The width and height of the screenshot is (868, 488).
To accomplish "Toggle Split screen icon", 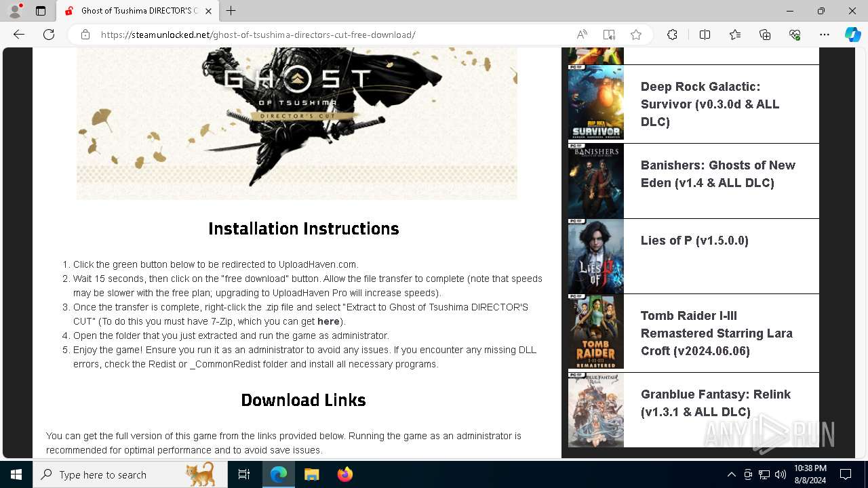I will 705,35.
